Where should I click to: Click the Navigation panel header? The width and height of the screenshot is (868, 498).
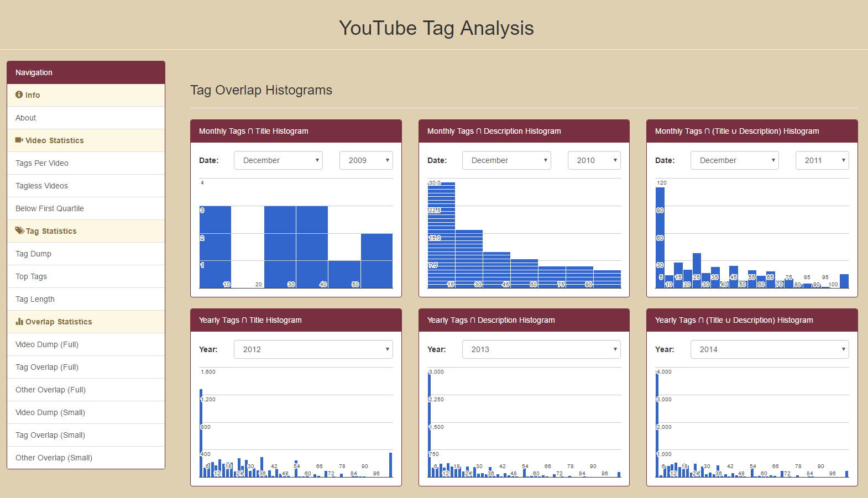[x=86, y=72]
